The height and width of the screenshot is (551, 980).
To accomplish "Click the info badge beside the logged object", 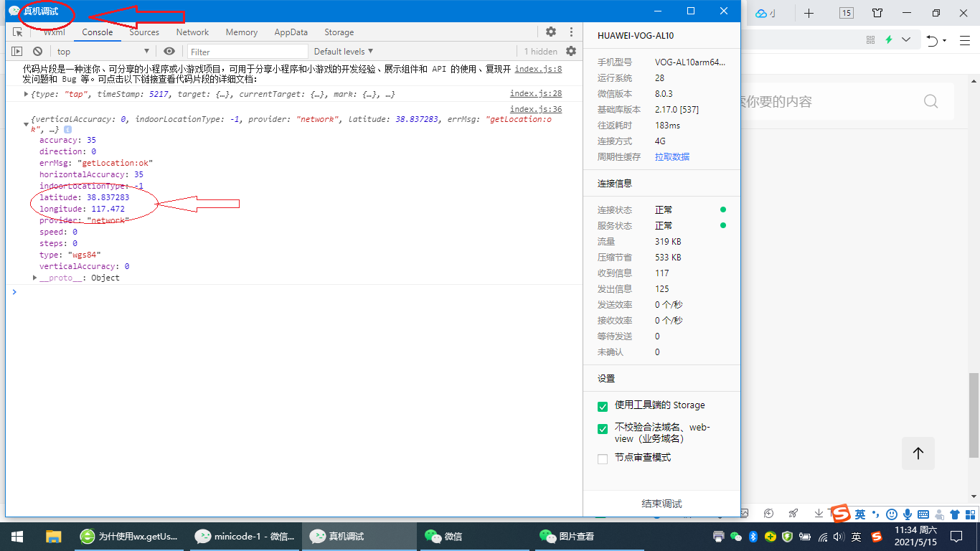I will tap(67, 130).
